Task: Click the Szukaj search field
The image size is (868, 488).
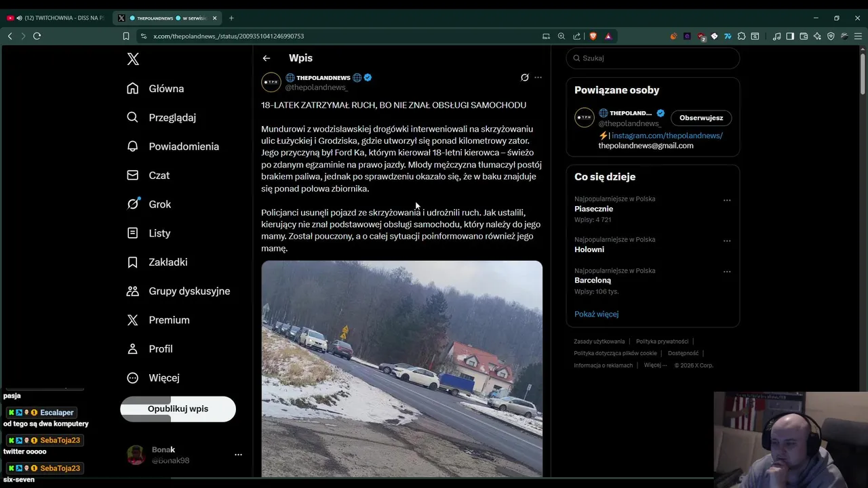Action: click(x=652, y=58)
